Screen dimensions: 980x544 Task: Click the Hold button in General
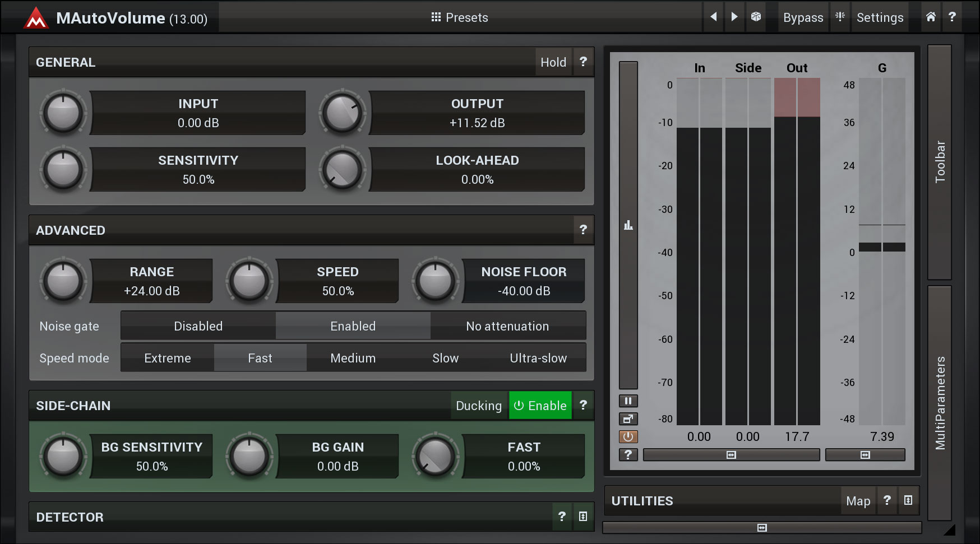click(x=553, y=62)
